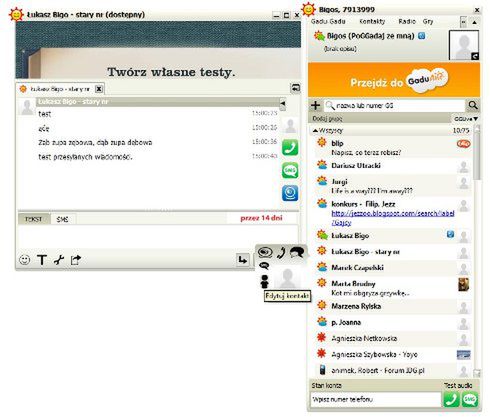The width and height of the screenshot is (490, 417).
Task: Click the red blip badge icon
Action: coord(463,144)
